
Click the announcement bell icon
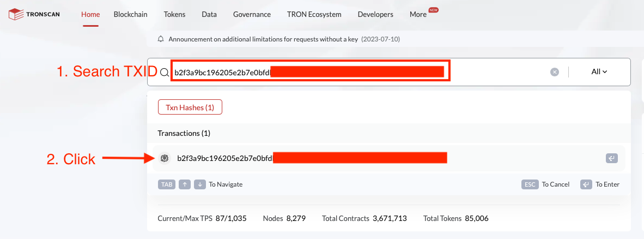pos(161,39)
